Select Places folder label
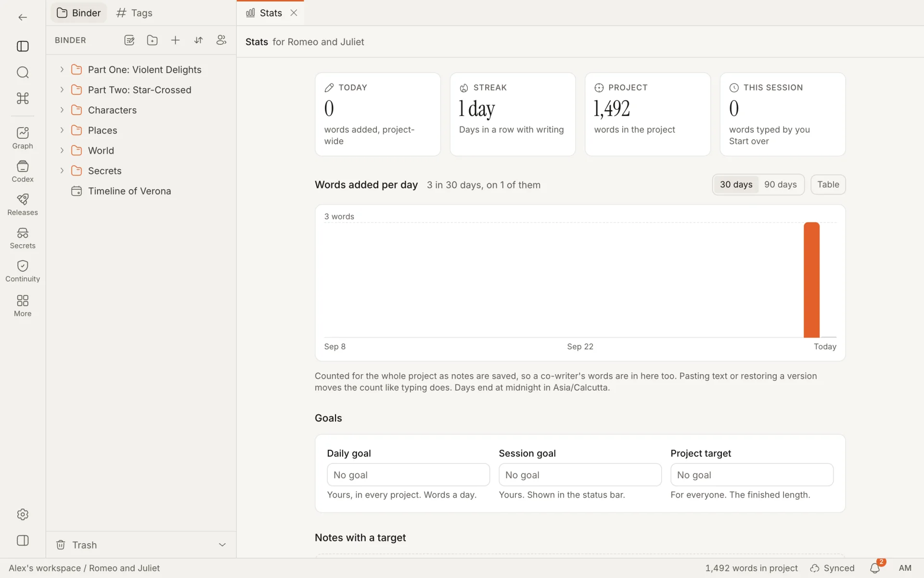 103,131
